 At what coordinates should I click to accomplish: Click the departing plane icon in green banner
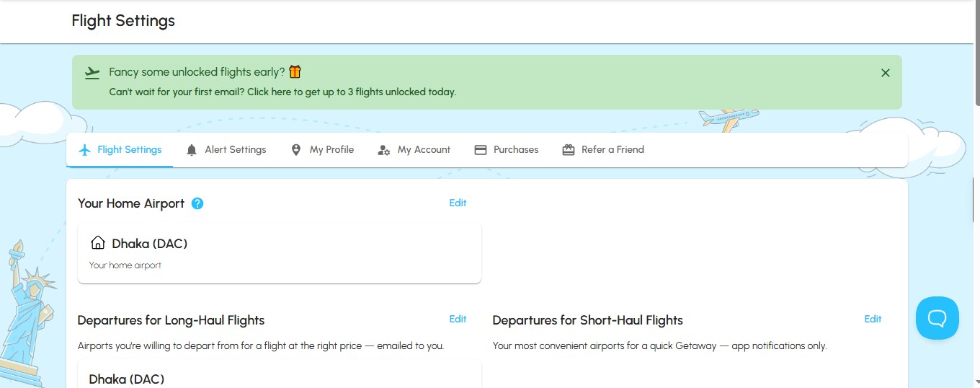(x=92, y=72)
